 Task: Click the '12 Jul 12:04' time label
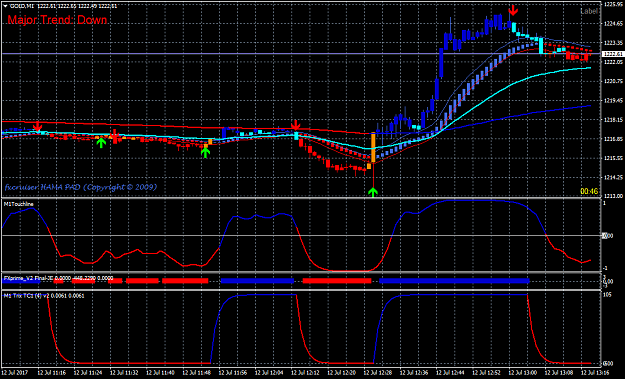tap(269, 373)
